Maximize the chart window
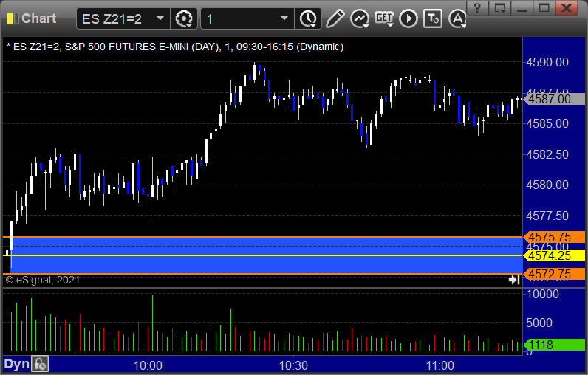The height and width of the screenshot is (375, 588). tap(544, 8)
